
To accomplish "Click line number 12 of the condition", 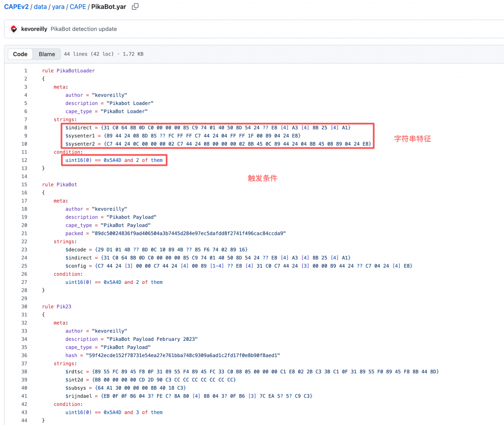I will [x=25, y=160].
